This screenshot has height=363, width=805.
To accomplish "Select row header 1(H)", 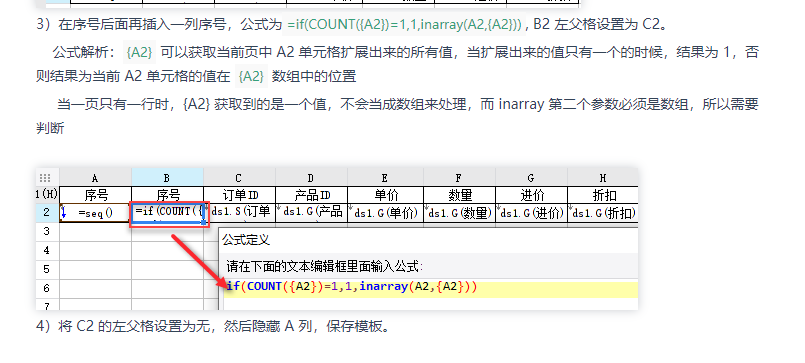I will pyautogui.click(x=47, y=195).
